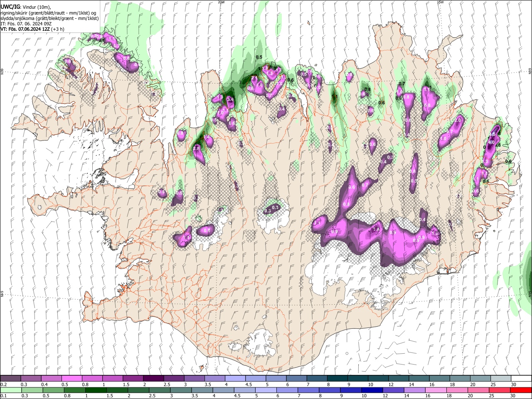Click the 'UWC/IG' title text
This screenshot has width=532, height=399.
coord(10,7)
